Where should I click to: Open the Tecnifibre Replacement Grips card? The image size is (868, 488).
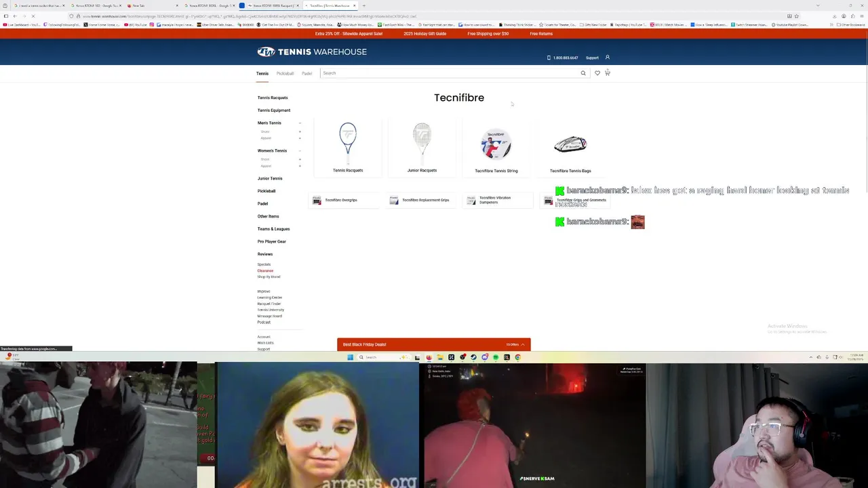(420, 200)
